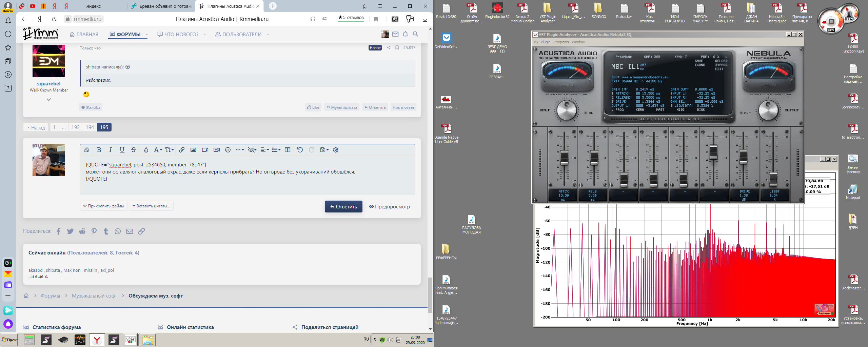Toggle strikethrough formatting in reply editor
868x347 pixels.
click(x=134, y=150)
